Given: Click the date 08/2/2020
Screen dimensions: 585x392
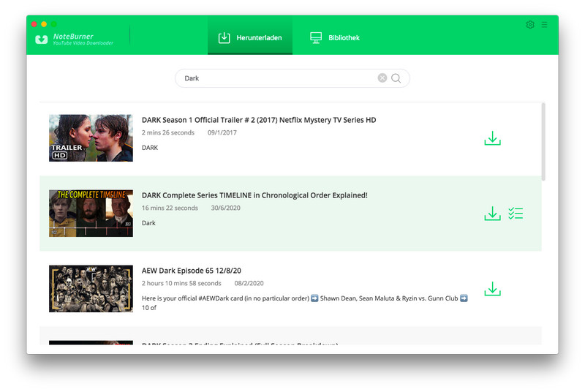Looking at the screenshot, I should pyautogui.click(x=249, y=283).
